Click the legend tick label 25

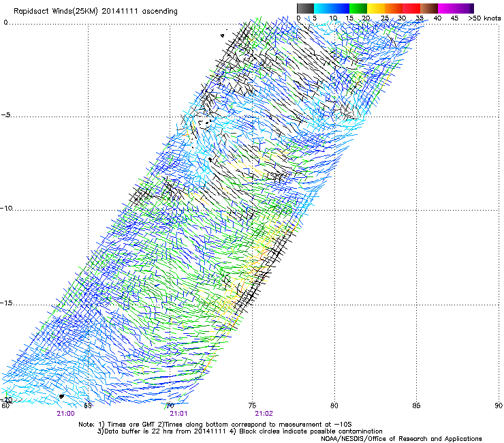click(x=384, y=18)
